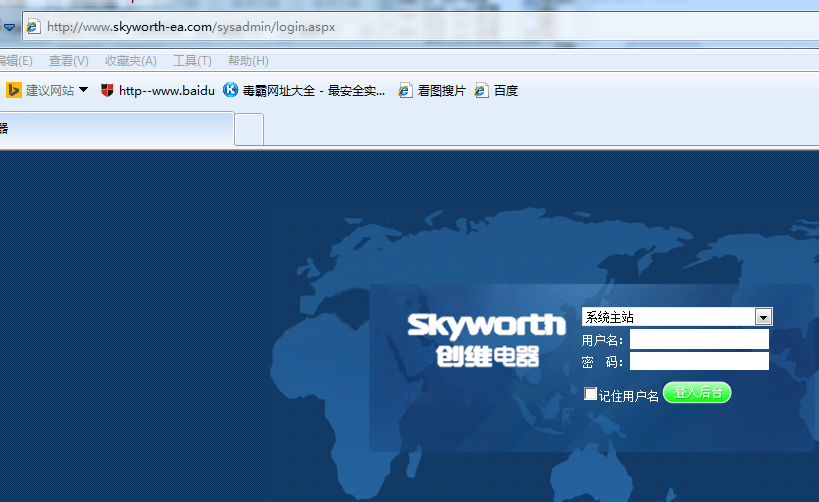Viewport: 819px width, 502px height.
Task: Tick the 记住用户名 checkbox
Action: tap(590, 393)
